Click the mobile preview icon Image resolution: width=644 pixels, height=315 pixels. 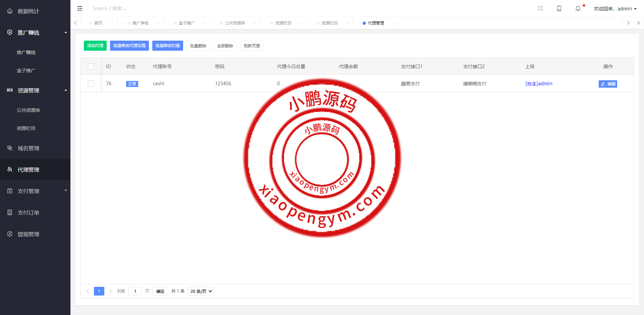(x=559, y=8)
